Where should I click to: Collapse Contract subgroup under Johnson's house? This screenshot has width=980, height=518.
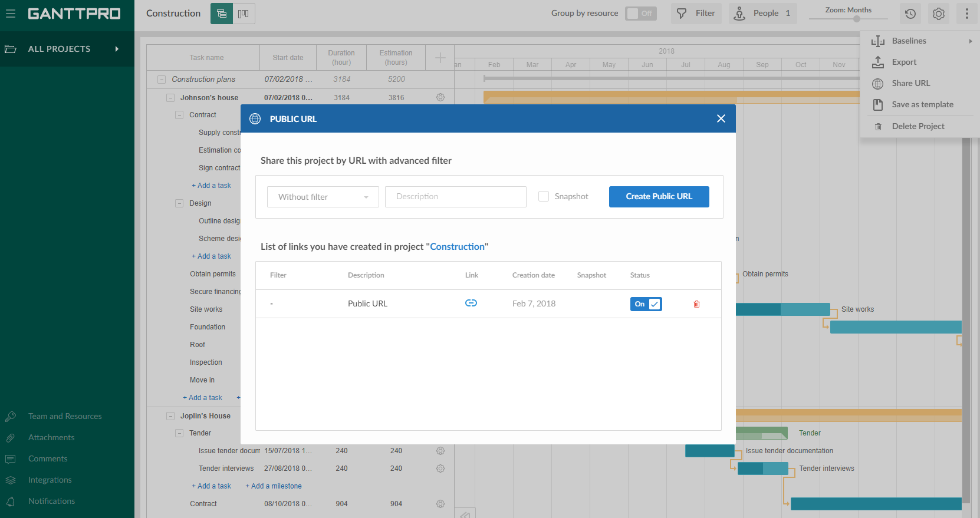pos(179,115)
